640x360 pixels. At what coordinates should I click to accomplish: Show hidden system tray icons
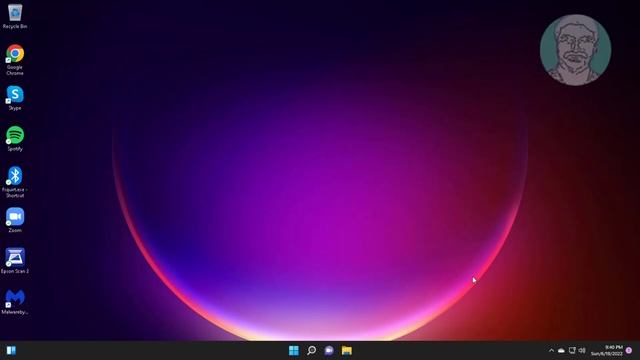[551, 351]
